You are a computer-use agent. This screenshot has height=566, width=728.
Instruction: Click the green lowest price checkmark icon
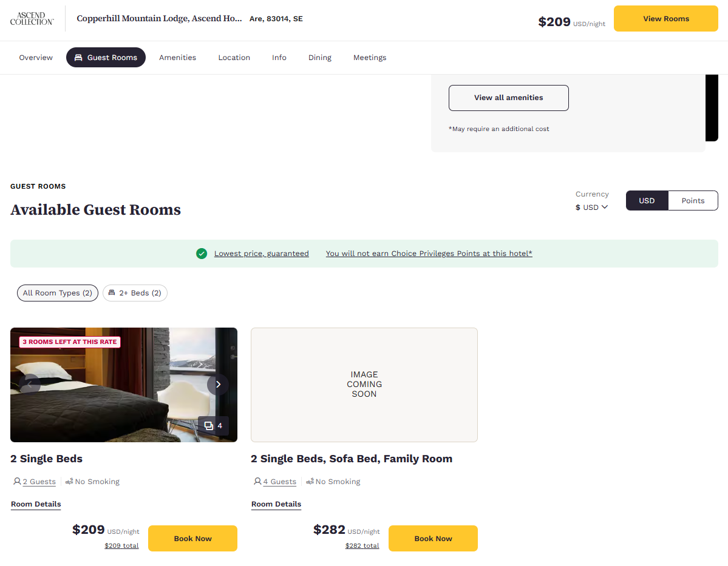click(202, 254)
